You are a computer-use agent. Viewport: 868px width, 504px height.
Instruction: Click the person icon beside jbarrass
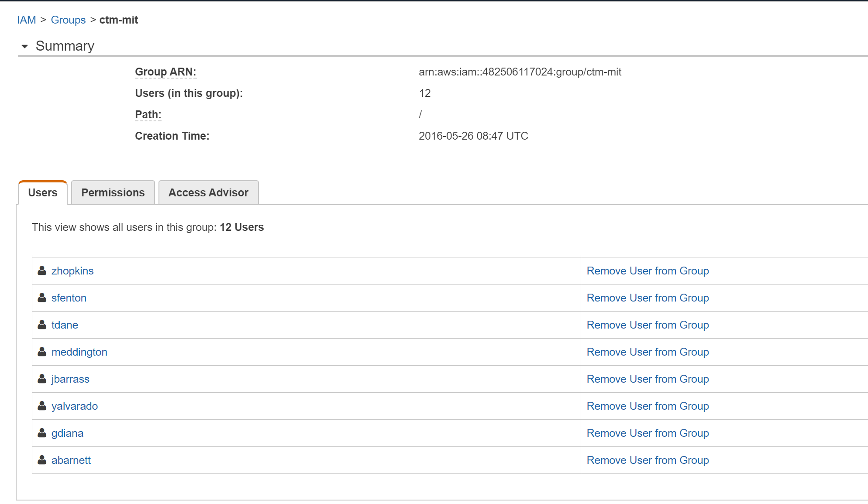click(x=42, y=379)
